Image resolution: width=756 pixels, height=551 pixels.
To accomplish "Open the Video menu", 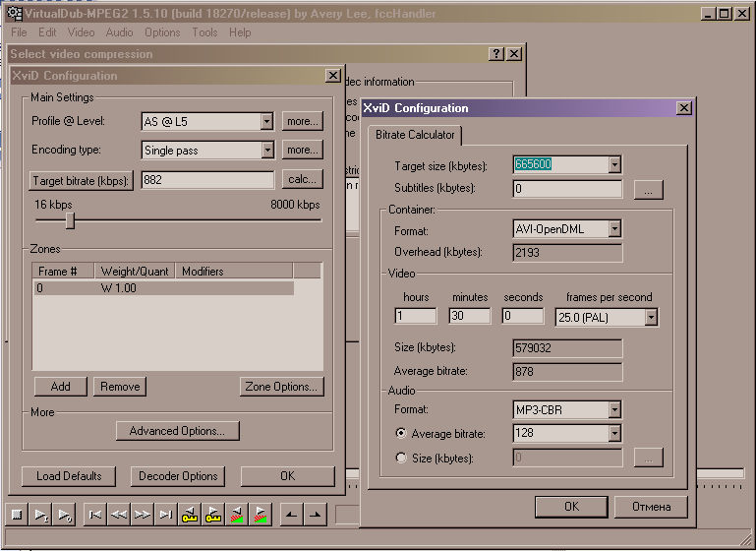I will pos(81,32).
